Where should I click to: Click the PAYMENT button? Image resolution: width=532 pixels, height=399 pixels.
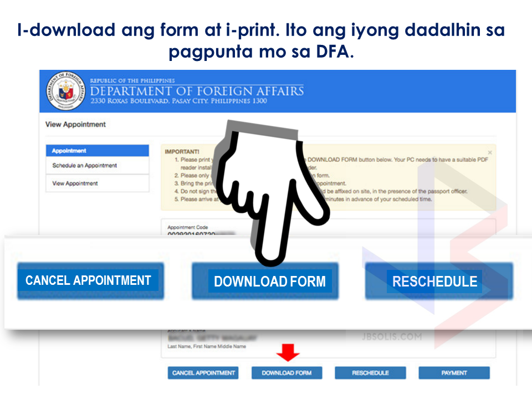pos(454,373)
